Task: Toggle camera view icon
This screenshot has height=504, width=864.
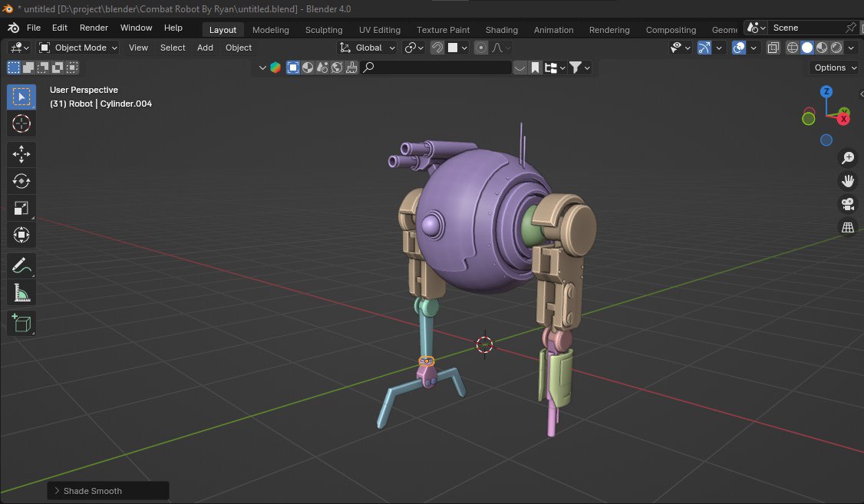Action: [x=847, y=204]
